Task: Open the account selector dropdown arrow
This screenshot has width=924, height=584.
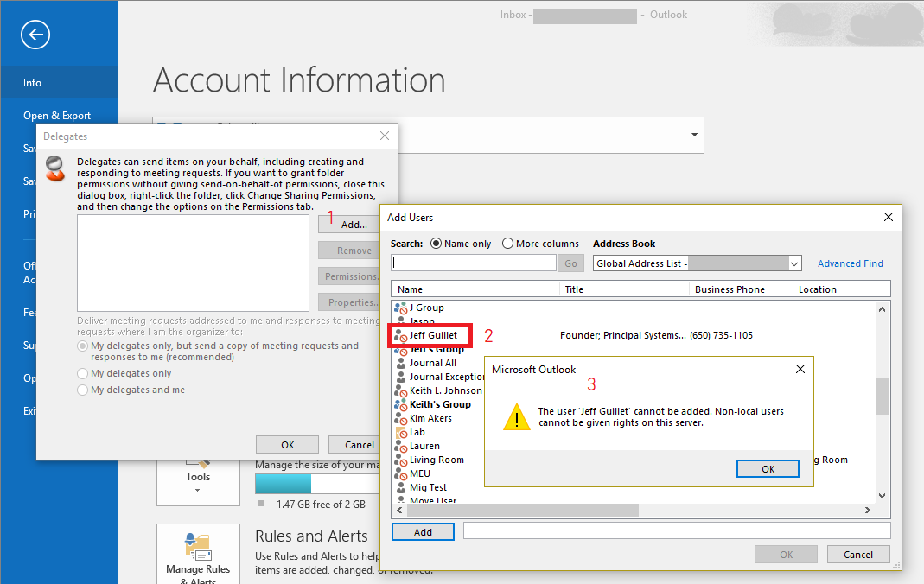Action: [694, 135]
